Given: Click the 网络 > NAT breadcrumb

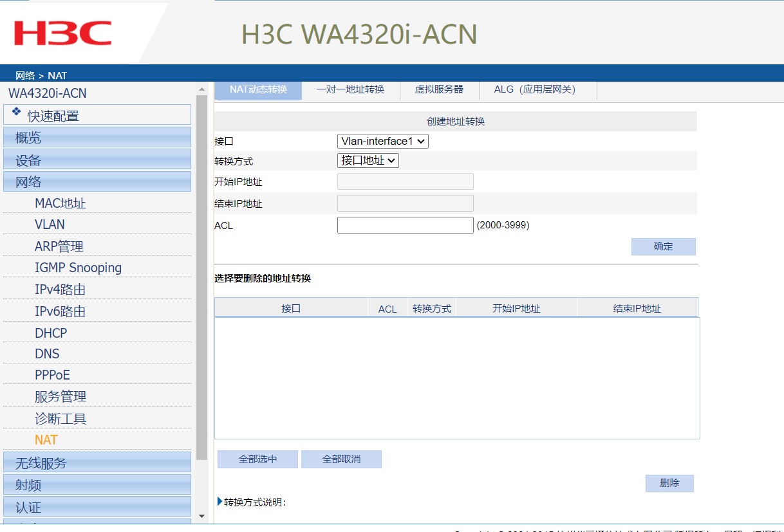Looking at the screenshot, I should tap(41, 75).
